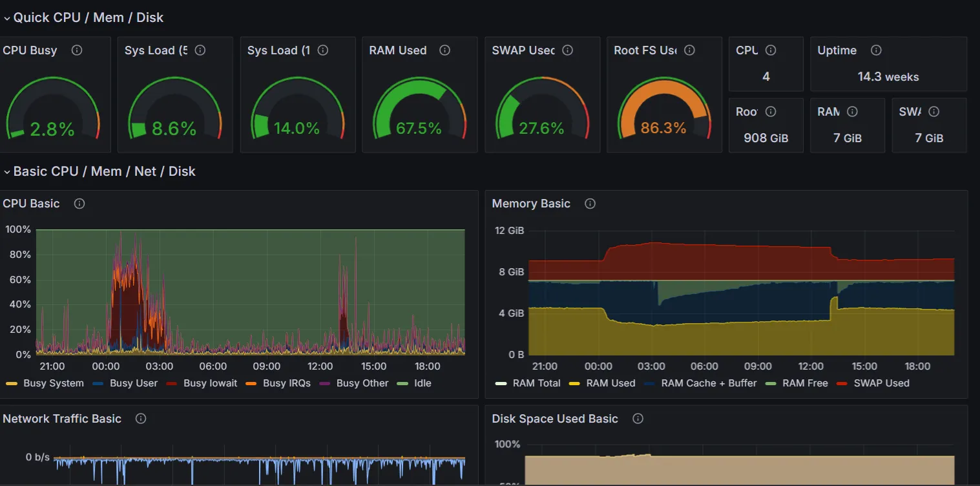The height and width of the screenshot is (486, 980).
Task: Collapse the Quick CPU / Mem / Disk row
Action: click(x=7, y=18)
